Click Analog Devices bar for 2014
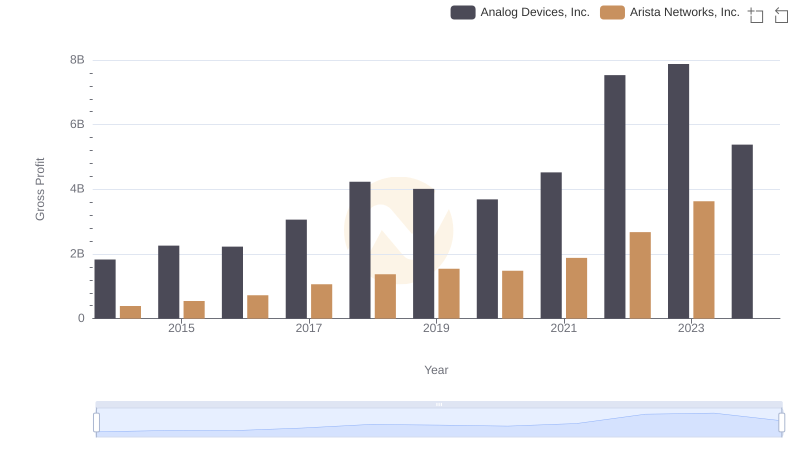 [x=105, y=289]
